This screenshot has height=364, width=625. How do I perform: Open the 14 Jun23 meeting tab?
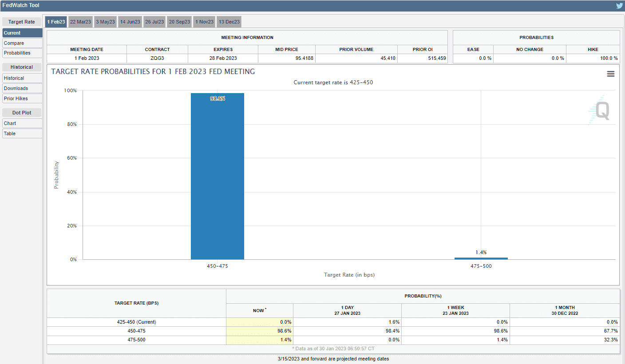130,22
